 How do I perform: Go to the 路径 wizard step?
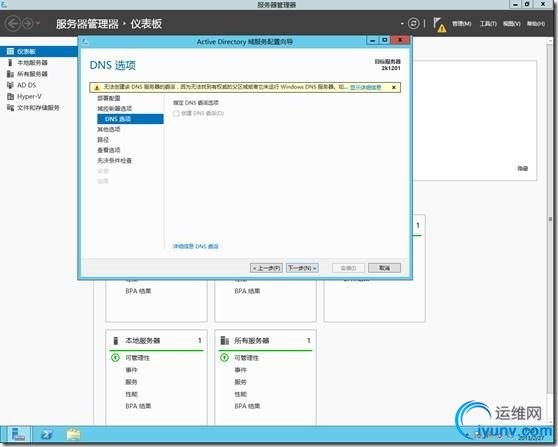[103, 140]
